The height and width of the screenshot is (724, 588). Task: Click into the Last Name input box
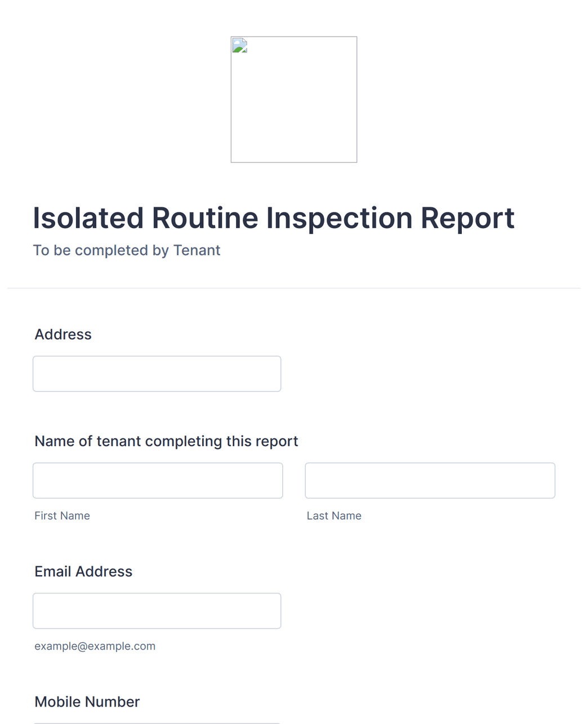[430, 481]
